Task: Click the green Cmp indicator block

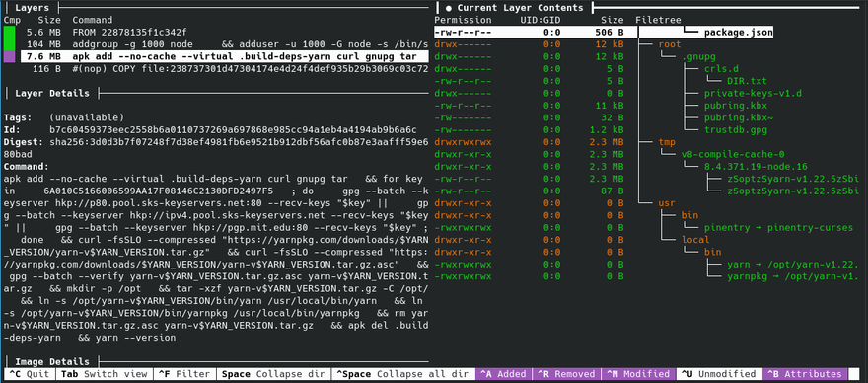Action: 10,38
